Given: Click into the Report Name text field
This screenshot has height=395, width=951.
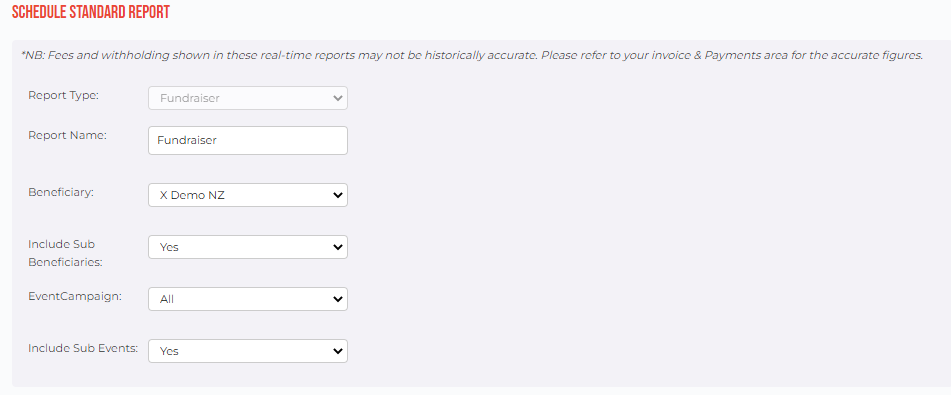Looking at the screenshot, I should click(247, 140).
